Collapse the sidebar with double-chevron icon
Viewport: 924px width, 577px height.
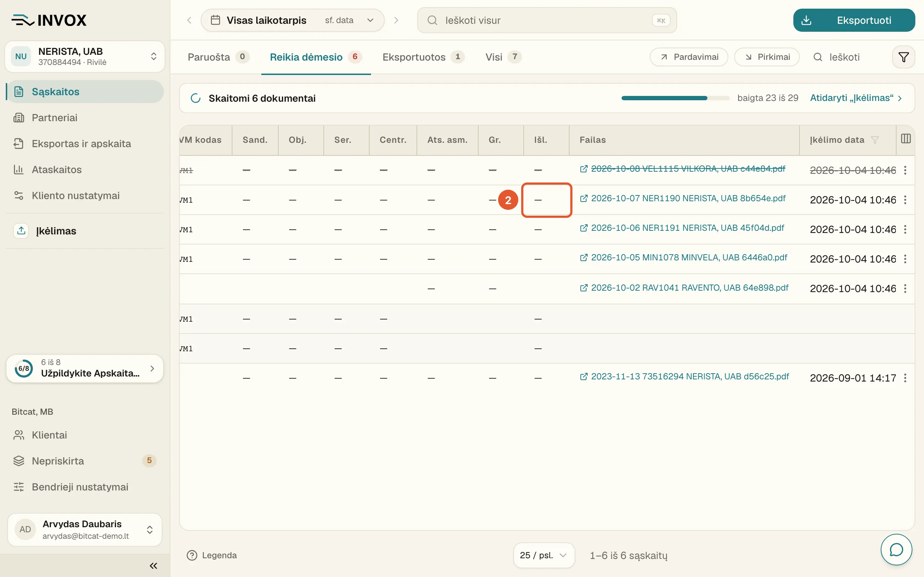(x=153, y=565)
